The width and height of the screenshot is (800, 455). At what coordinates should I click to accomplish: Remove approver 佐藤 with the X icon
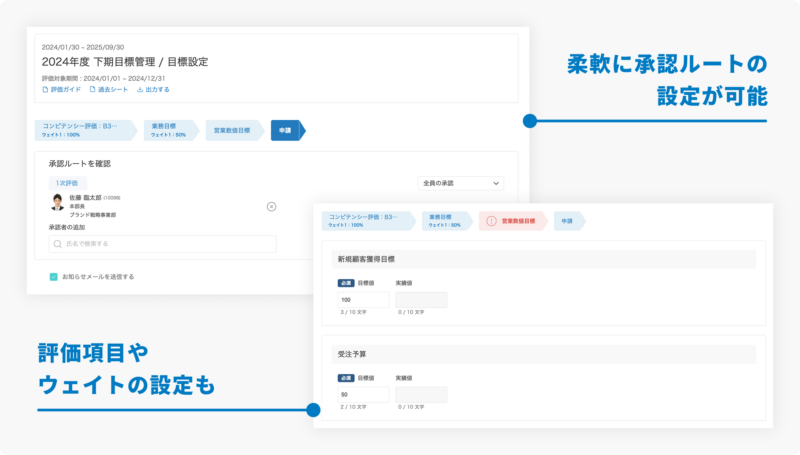(271, 206)
